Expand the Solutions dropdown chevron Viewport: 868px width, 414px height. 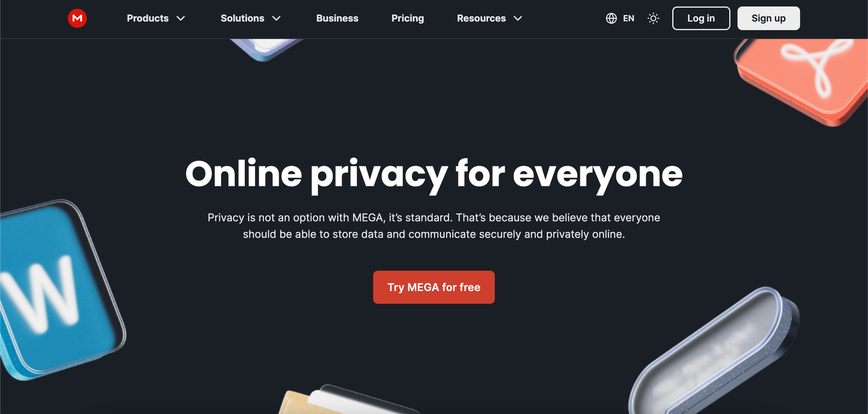point(276,18)
